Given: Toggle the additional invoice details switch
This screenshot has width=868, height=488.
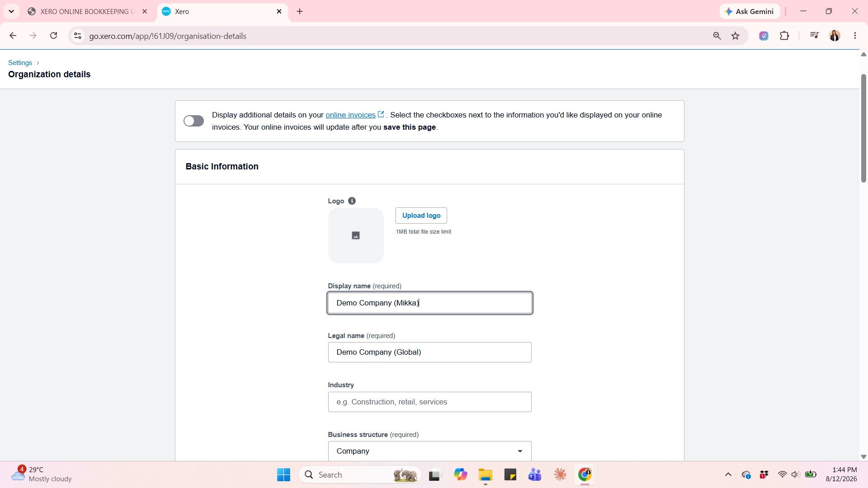Looking at the screenshot, I should (193, 121).
